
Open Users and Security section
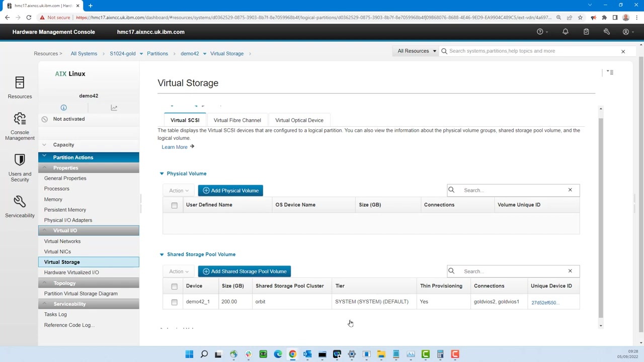click(20, 167)
